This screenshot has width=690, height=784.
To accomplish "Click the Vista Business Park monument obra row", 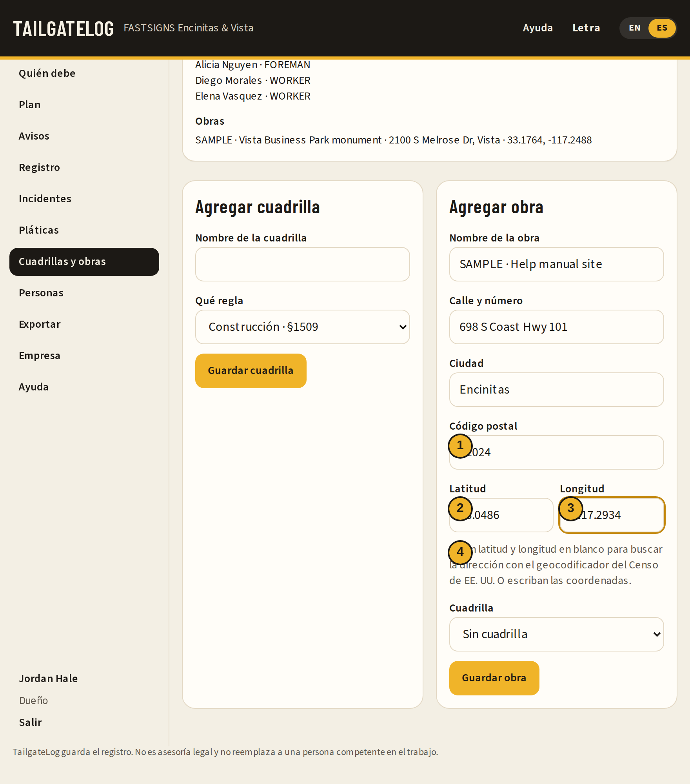I will [x=394, y=140].
